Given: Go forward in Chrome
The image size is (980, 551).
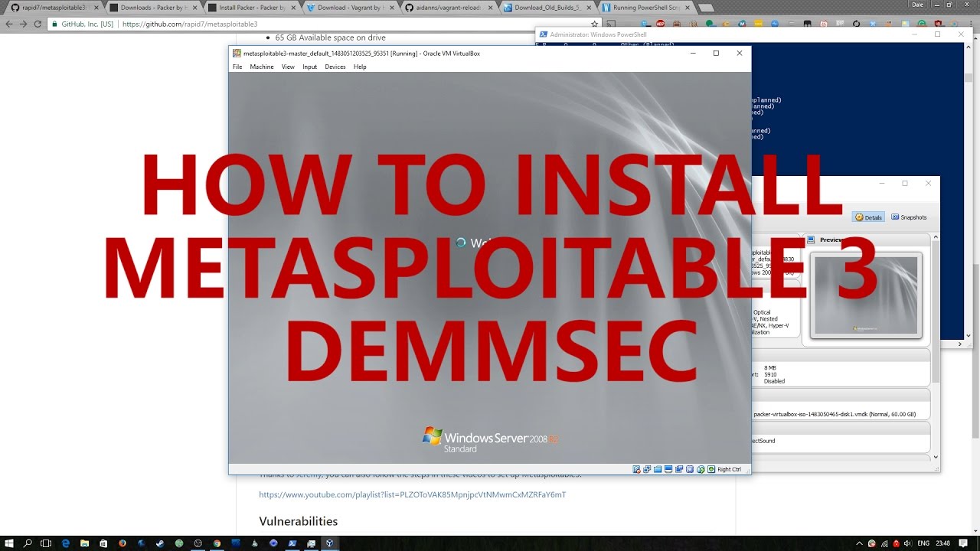Looking at the screenshot, I should click(x=23, y=24).
